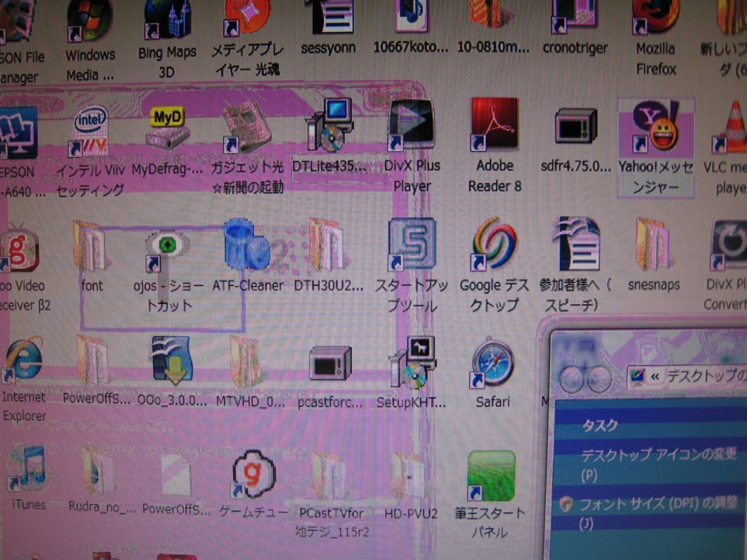
Task: Open the Rudra_no folder icon
Action: [99, 470]
